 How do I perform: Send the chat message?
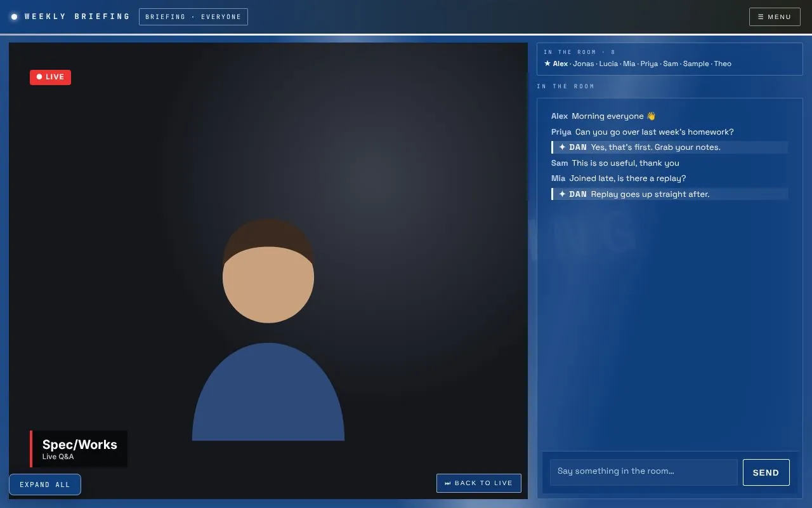[766, 472]
